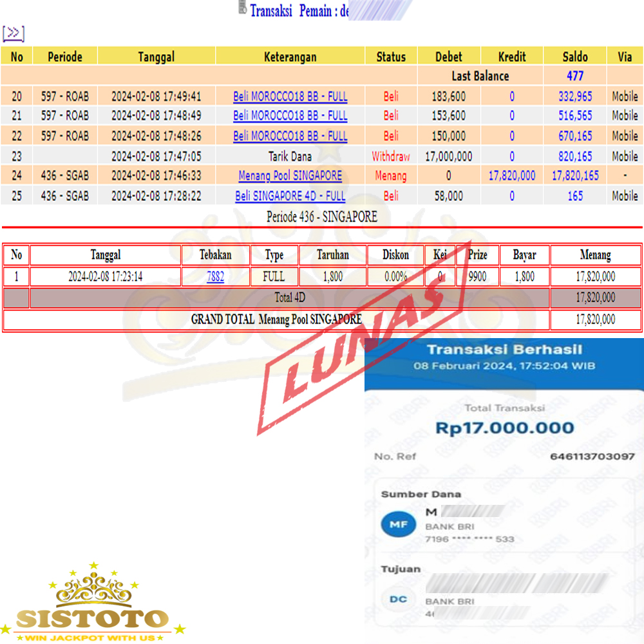This screenshot has height=644, width=644.
Task: Open the Beli SINGAPORE 4D - FULL link
Action: 290,196
